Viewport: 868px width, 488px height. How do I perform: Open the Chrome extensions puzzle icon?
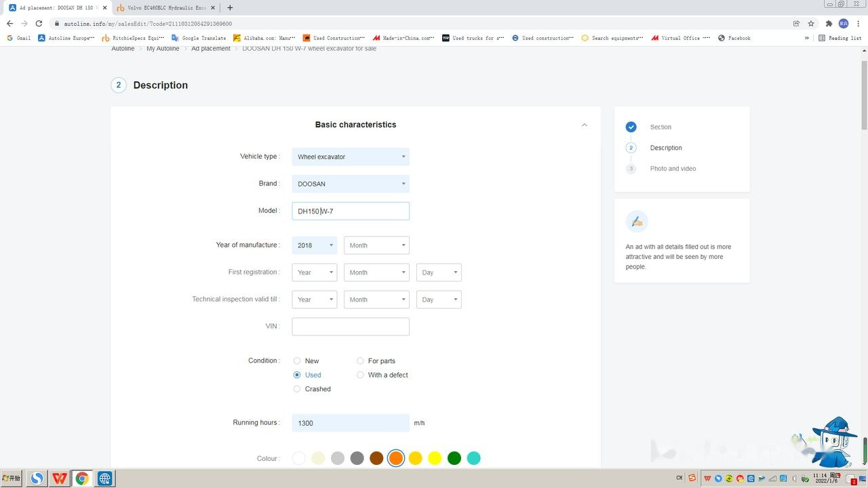[829, 23]
